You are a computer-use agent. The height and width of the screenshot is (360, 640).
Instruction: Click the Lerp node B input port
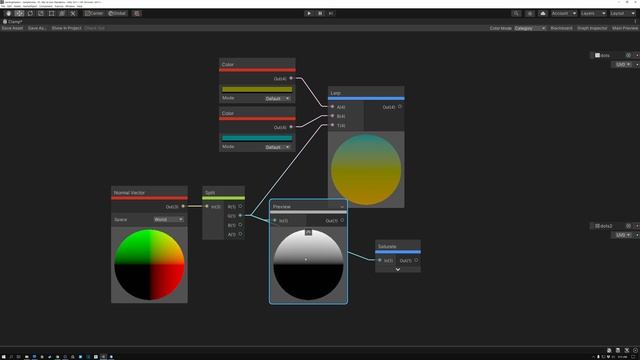tap(332, 116)
